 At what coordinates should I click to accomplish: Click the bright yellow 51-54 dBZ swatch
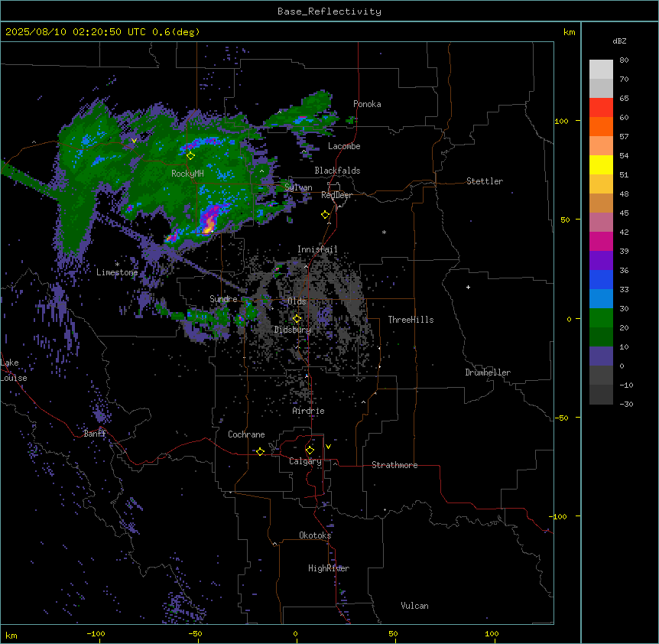[x=601, y=164]
